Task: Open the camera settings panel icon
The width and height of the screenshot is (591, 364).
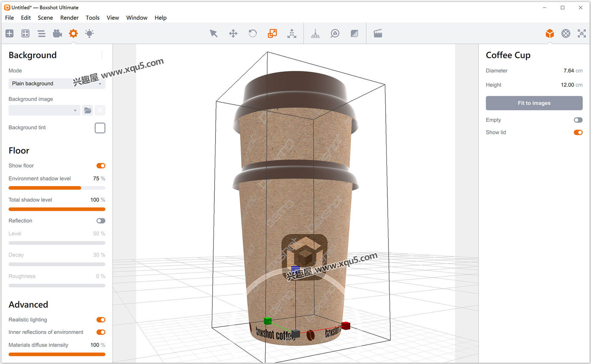Action: [x=58, y=33]
